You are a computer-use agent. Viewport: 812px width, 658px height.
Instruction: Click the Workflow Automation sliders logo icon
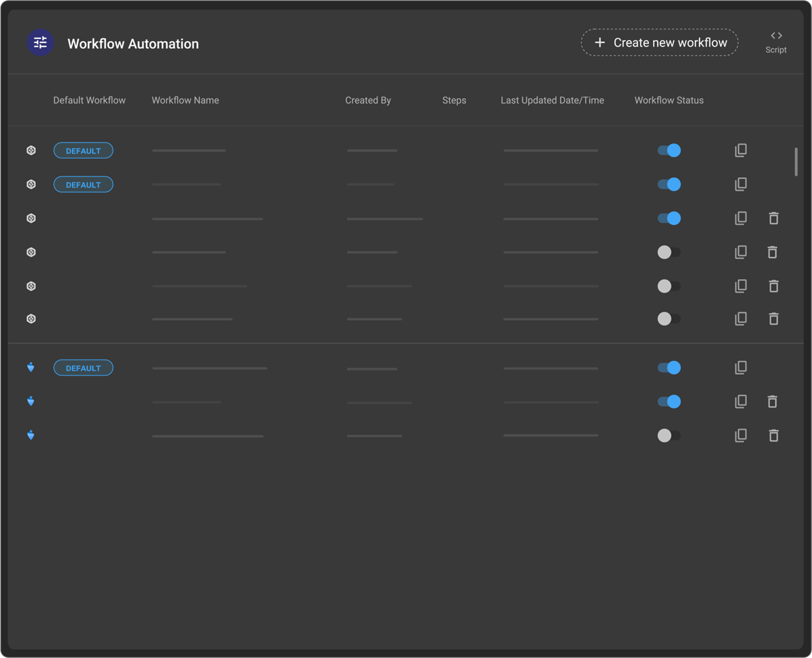coord(40,43)
